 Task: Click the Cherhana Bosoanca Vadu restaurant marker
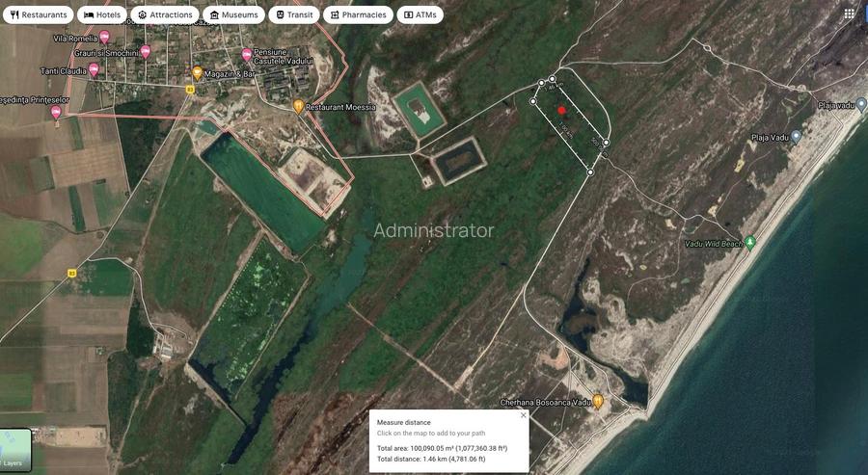(x=598, y=401)
